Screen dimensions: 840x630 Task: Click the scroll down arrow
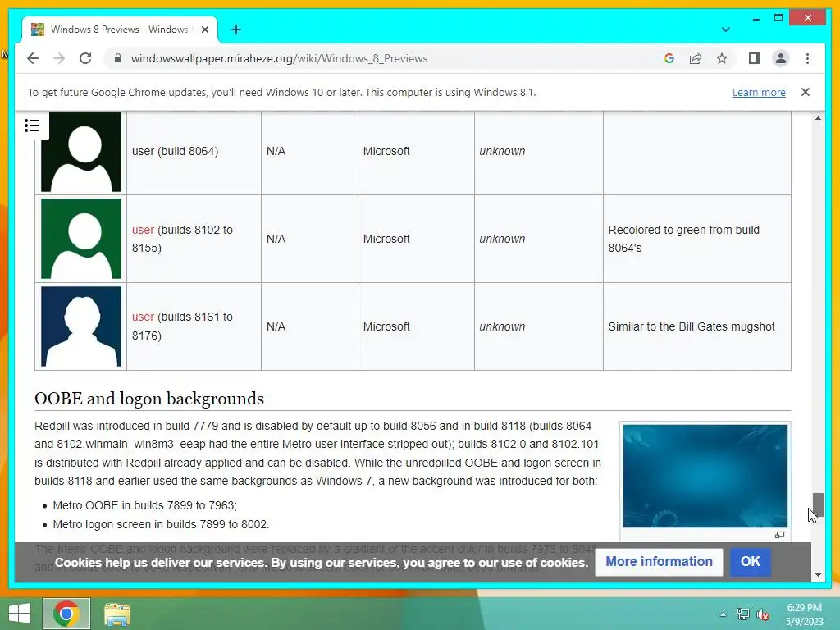point(818,575)
